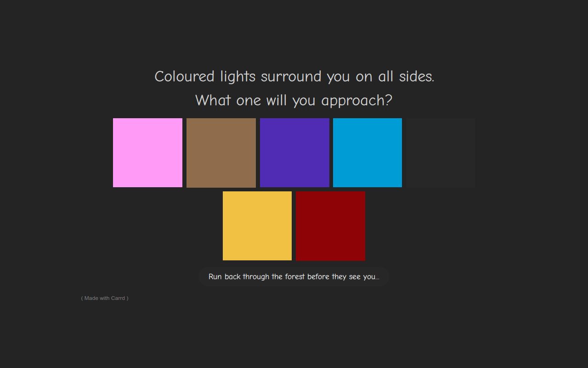Click the word 'What' in the question
The height and width of the screenshot is (368, 588).
pos(213,100)
